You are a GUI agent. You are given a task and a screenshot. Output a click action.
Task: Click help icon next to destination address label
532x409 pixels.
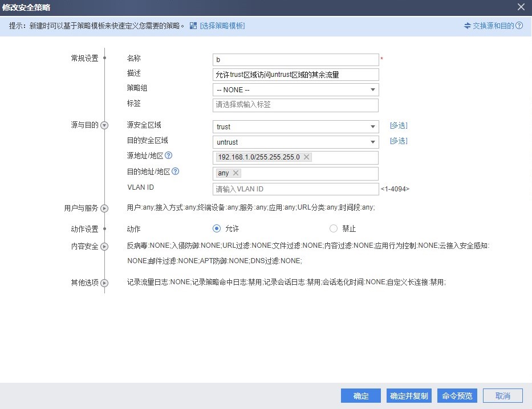click(x=176, y=171)
